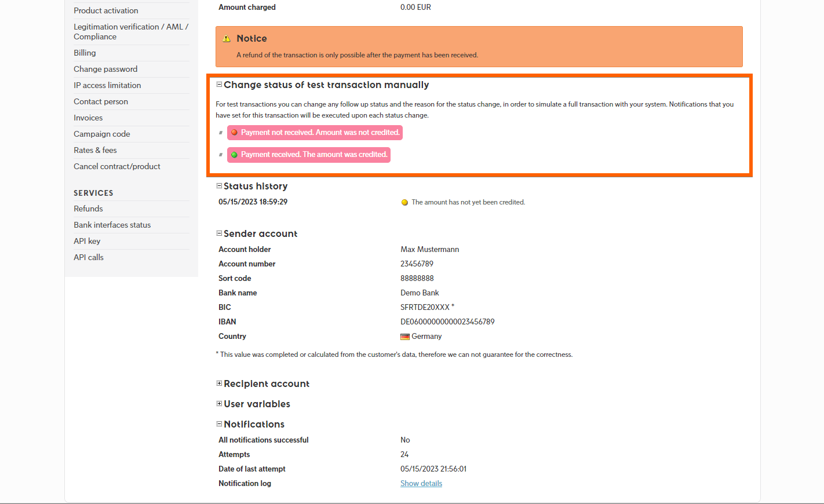The image size is (824, 504).
Task: Click the red dot on Payment not received
Action: tap(235, 133)
